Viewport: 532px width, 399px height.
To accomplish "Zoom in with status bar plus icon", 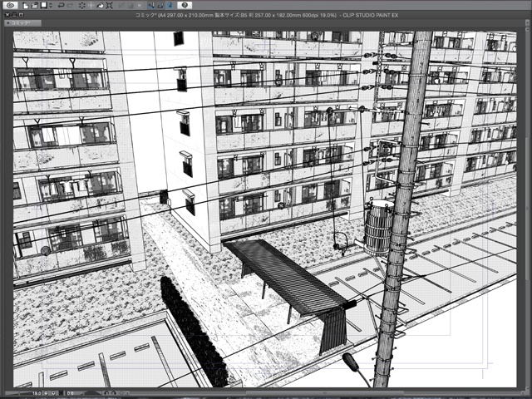I will 53,393.
